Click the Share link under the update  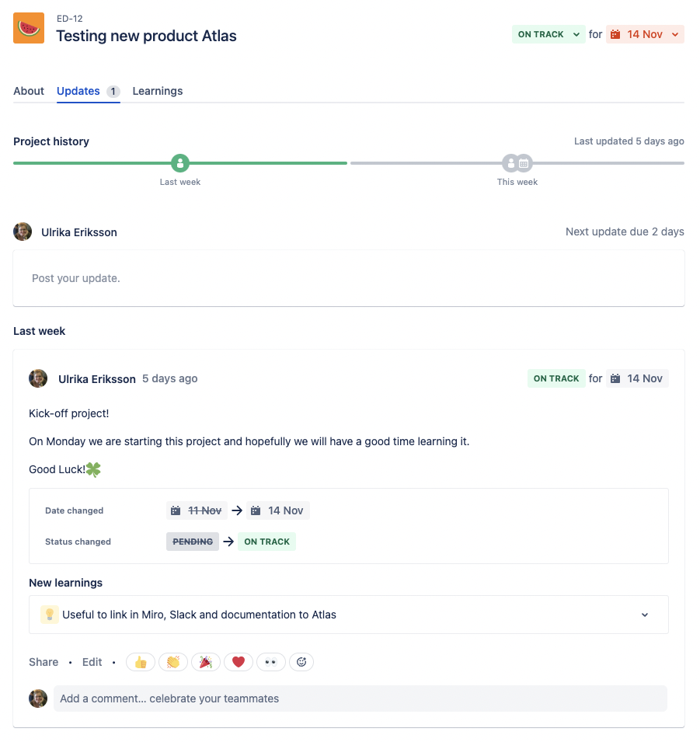[43, 661]
